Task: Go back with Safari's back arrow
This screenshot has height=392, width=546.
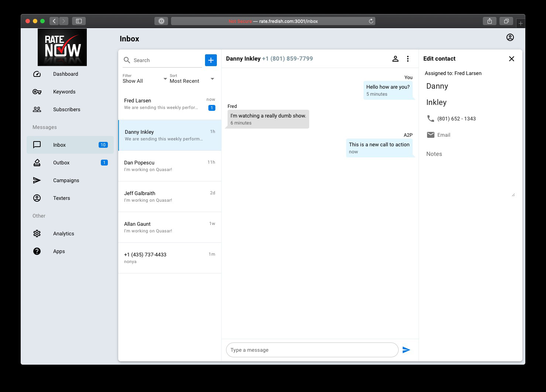Action: [54, 21]
